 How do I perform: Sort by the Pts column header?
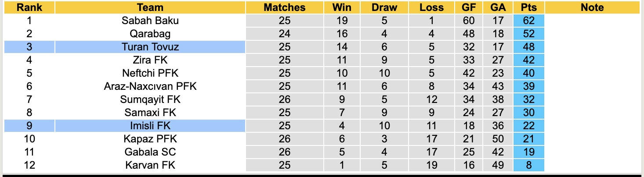529,7
